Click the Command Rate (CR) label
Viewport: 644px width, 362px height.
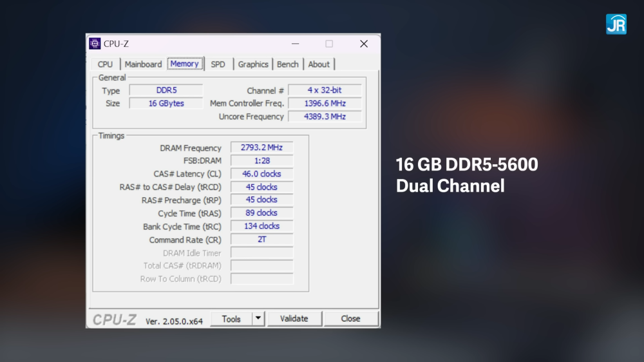click(185, 240)
